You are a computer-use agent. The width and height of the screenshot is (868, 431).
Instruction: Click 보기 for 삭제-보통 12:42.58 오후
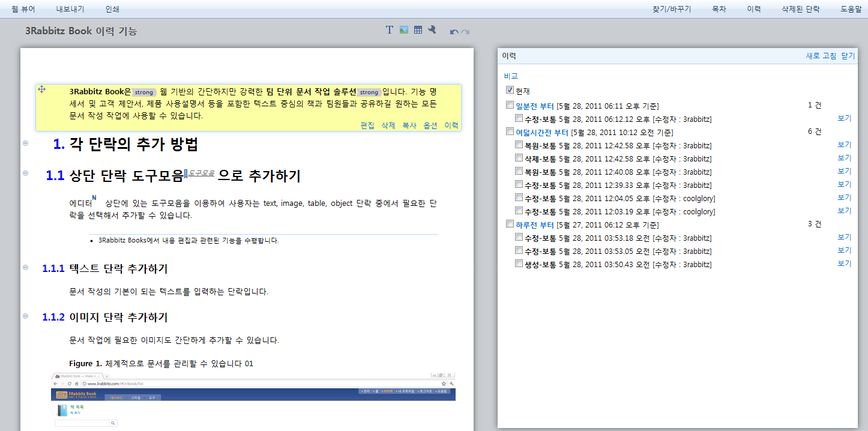(845, 158)
